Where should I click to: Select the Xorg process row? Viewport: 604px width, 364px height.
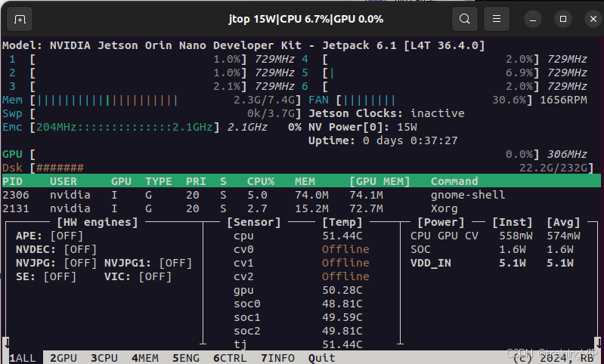pyautogui.click(x=301, y=208)
